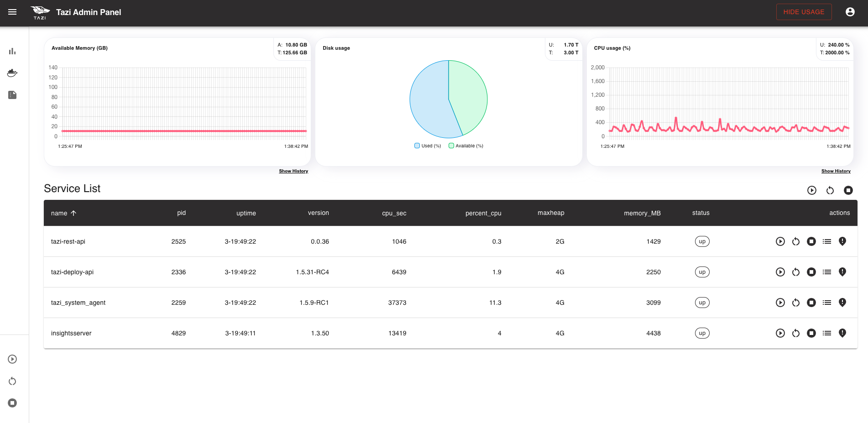This screenshot has width=868, height=423.
Task: Click the up status chip for tazi-rest-api
Action: (x=702, y=241)
